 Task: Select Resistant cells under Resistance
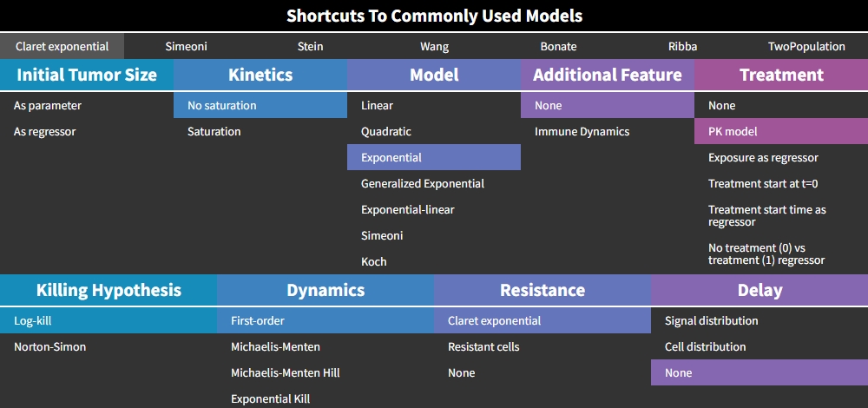click(483, 346)
